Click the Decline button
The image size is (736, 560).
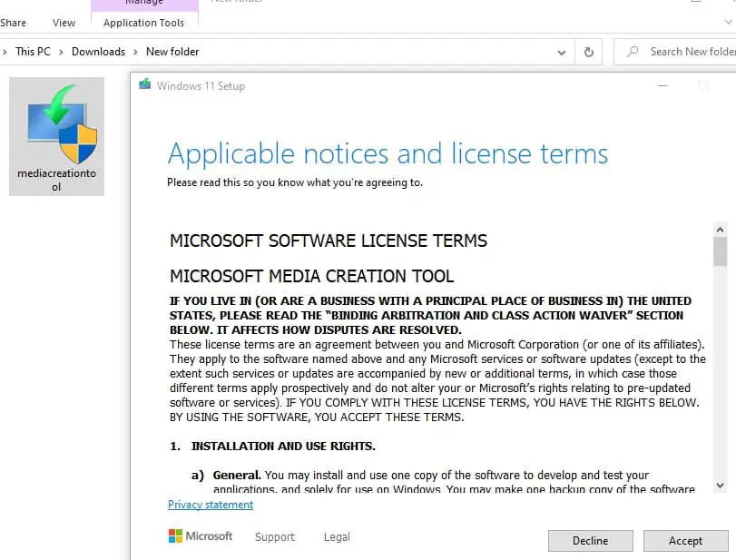click(590, 541)
